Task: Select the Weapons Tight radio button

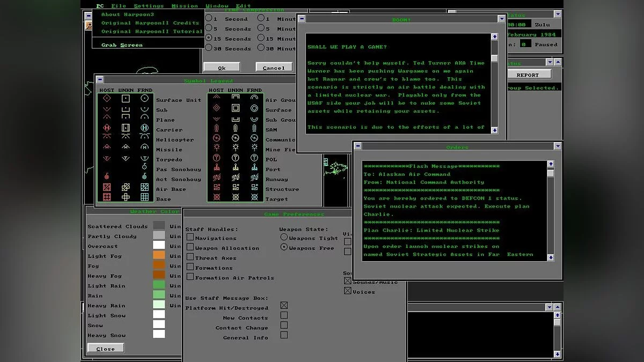Action: click(x=284, y=237)
